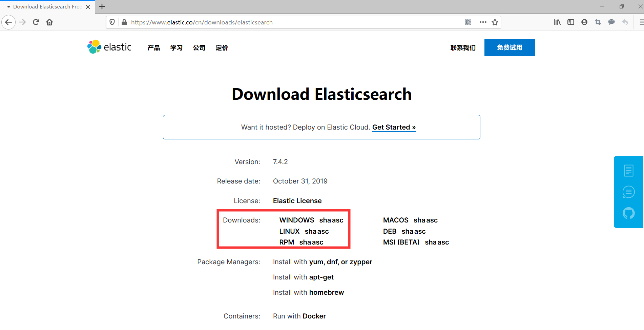The height and width of the screenshot is (330, 644).
Task: Click the version number 7.4.2
Action: pyautogui.click(x=280, y=162)
